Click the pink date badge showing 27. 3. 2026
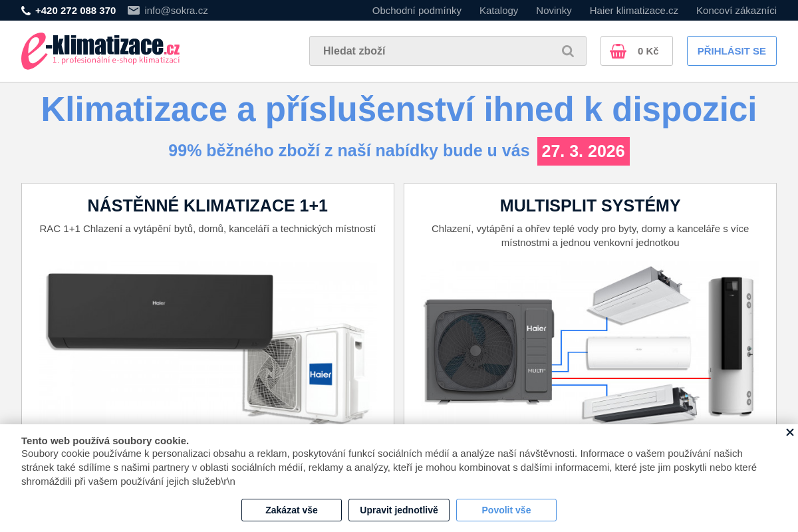798x532 pixels. click(583, 151)
